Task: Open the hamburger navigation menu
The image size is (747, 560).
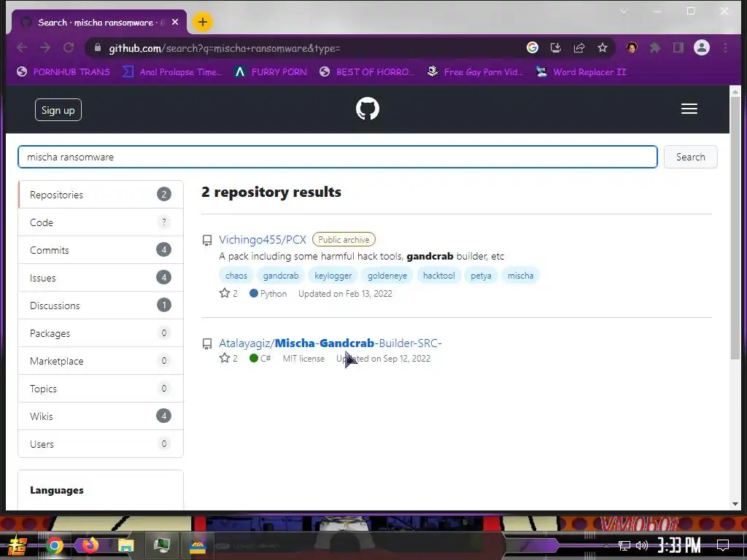Action: [x=689, y=109]
